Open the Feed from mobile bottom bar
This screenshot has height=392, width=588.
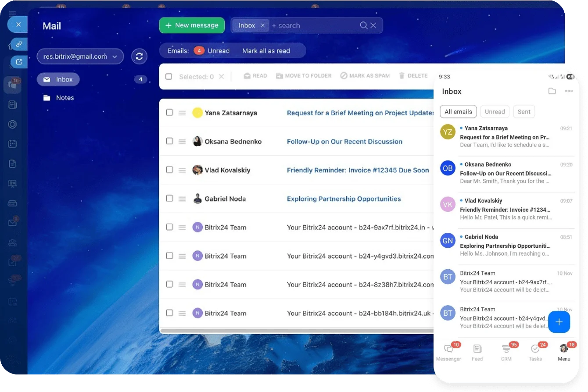[x=477, y=351]
